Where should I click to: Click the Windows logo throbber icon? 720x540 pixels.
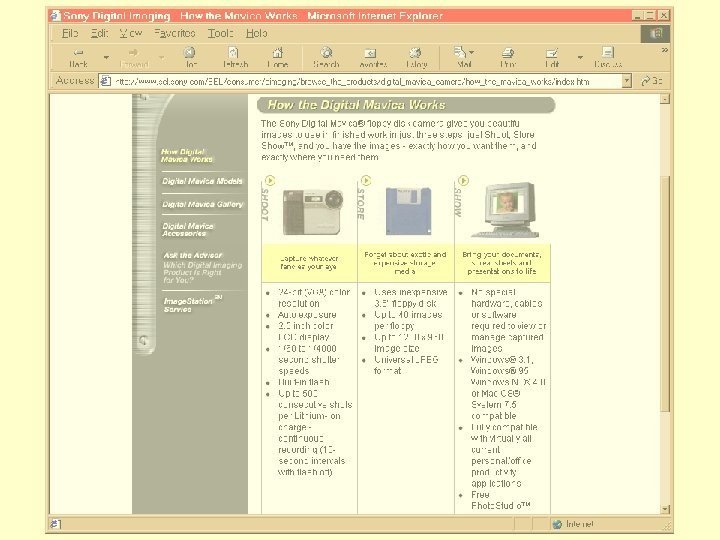pyautogui.click(x=655, y=34)
